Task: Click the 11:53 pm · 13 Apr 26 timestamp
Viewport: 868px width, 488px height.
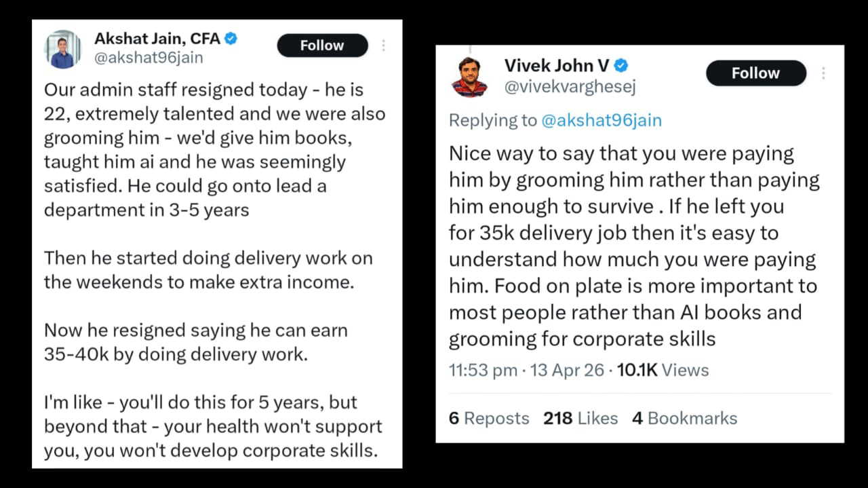Action: click(528, 370)
